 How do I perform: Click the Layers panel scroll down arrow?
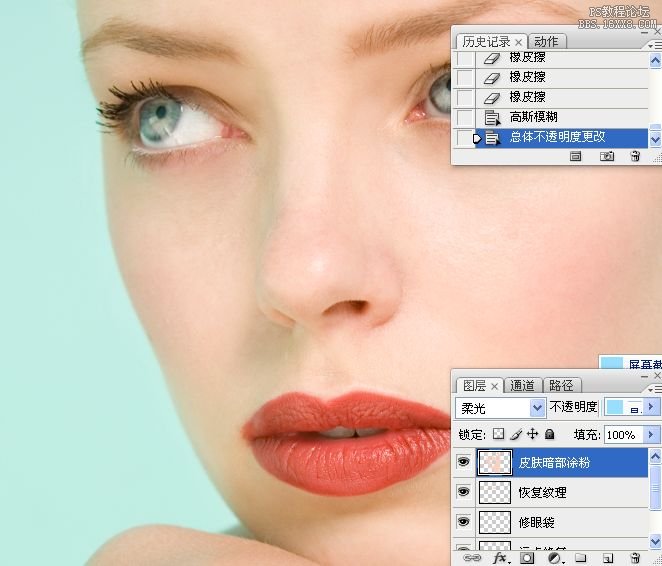[x=655, y=541]
